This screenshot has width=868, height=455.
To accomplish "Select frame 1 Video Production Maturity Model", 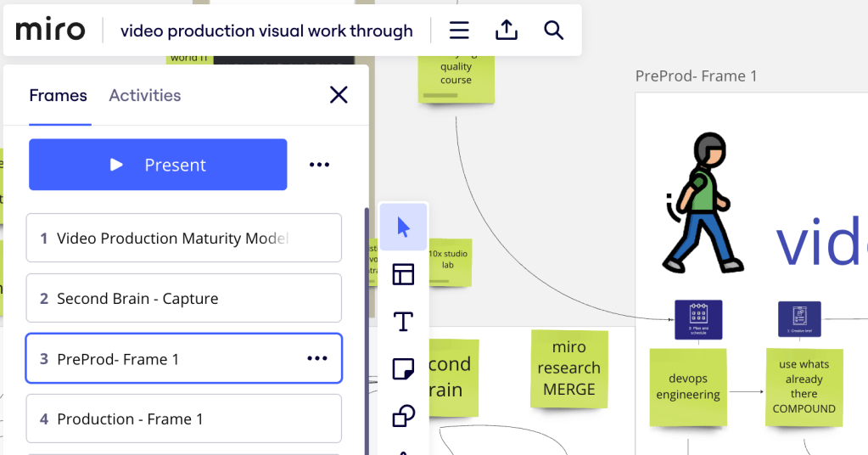I will point(184,238).
